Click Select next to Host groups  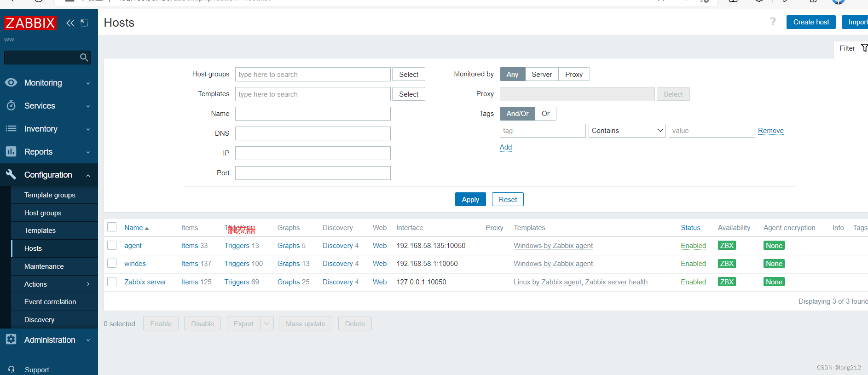tap(409, 74)
